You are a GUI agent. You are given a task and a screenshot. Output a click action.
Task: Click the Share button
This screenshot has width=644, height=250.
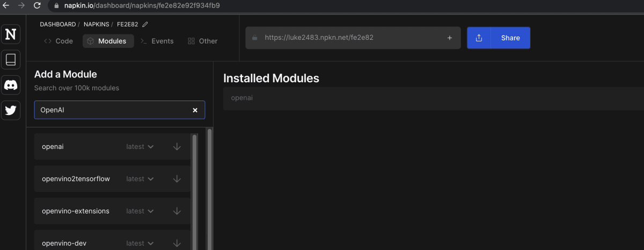[510, 38]
